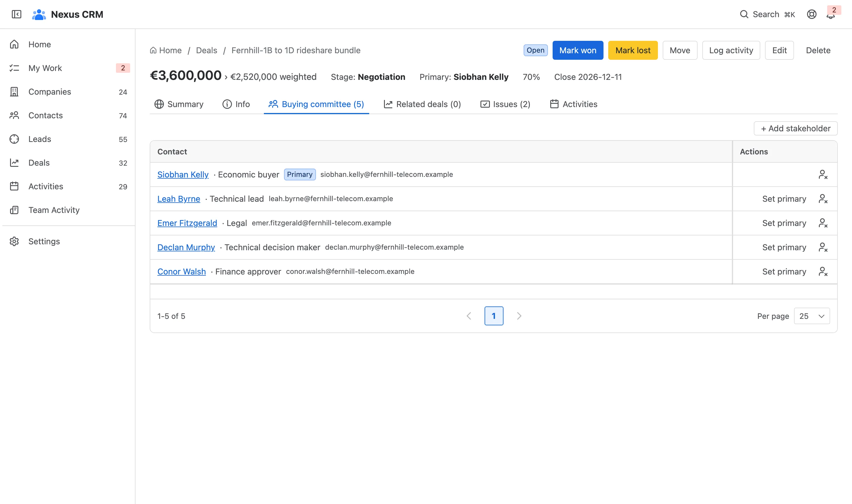
Task: Click Add stakeholder button
Action: point(795,128)
